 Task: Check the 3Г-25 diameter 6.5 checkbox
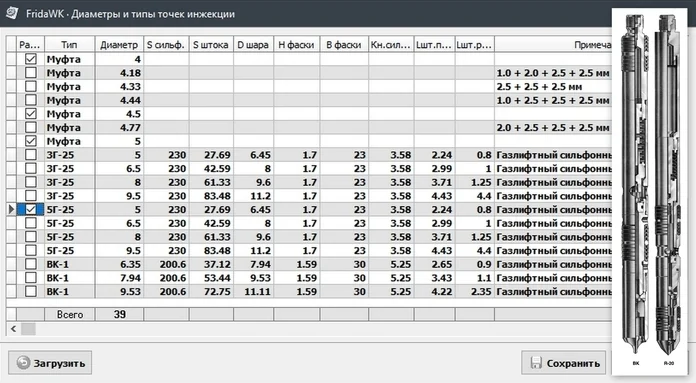[31, 168]
